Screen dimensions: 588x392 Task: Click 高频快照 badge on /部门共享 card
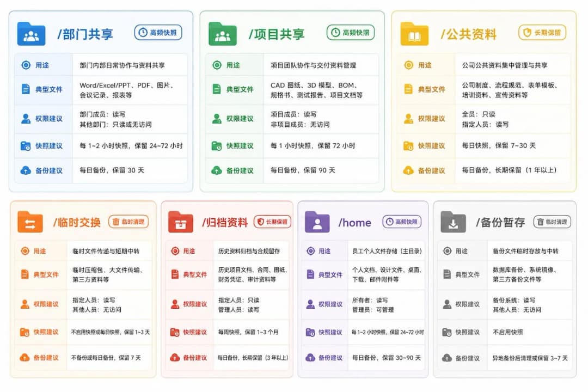click(x=158, y=33)
